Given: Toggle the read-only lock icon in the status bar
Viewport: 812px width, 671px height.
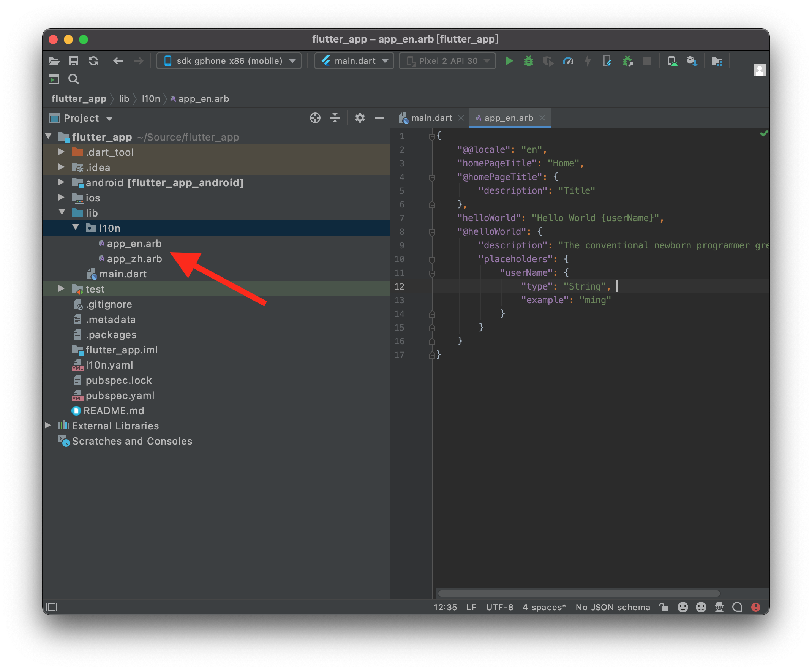Looking at the screenshot, I should click(663, 607).
